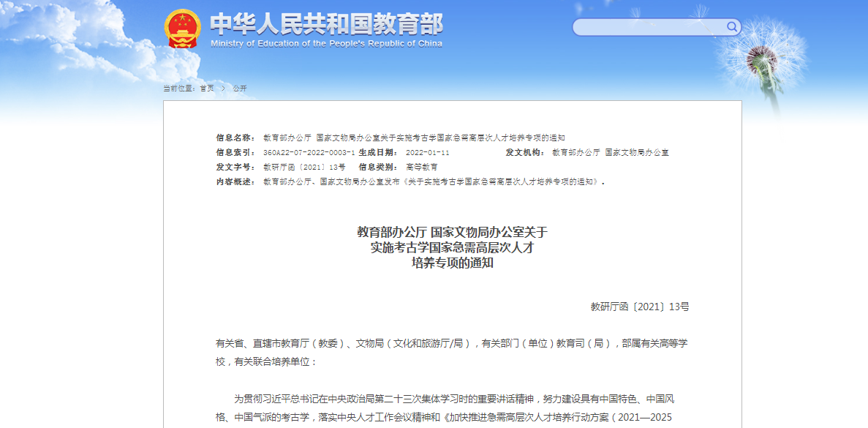Click the index number 360A22-07-2022-0003-1
This screenshot has width=868, height=428.
pyautogui.click(x=309, y=152)
